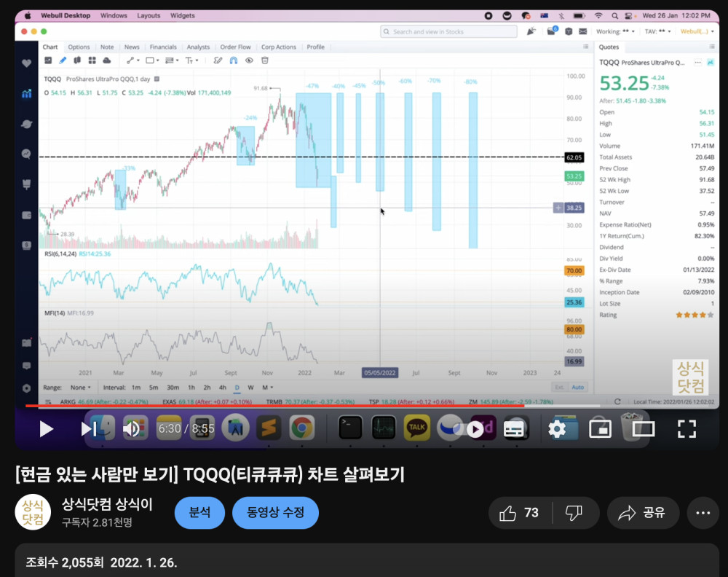Click the settings gear at sidebar bottom
Viewport: 728px width, 577px height.
pyautogui.click(x=27, y=387)
